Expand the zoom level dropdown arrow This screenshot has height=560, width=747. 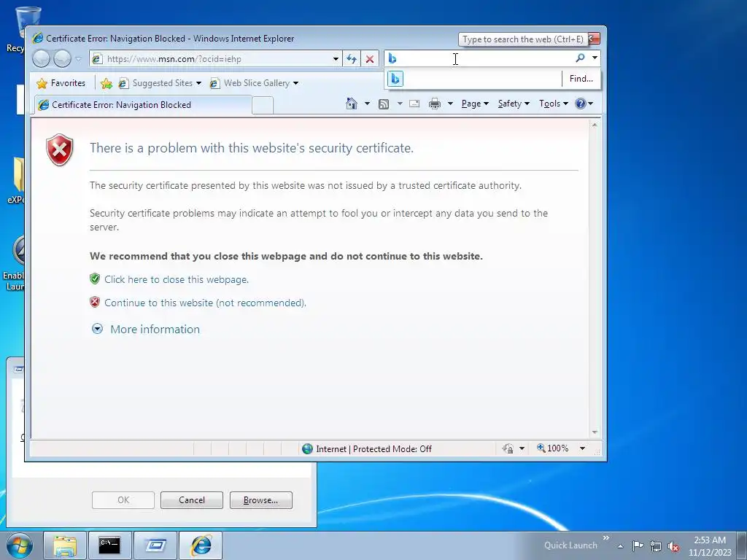[x=582, y=448]
